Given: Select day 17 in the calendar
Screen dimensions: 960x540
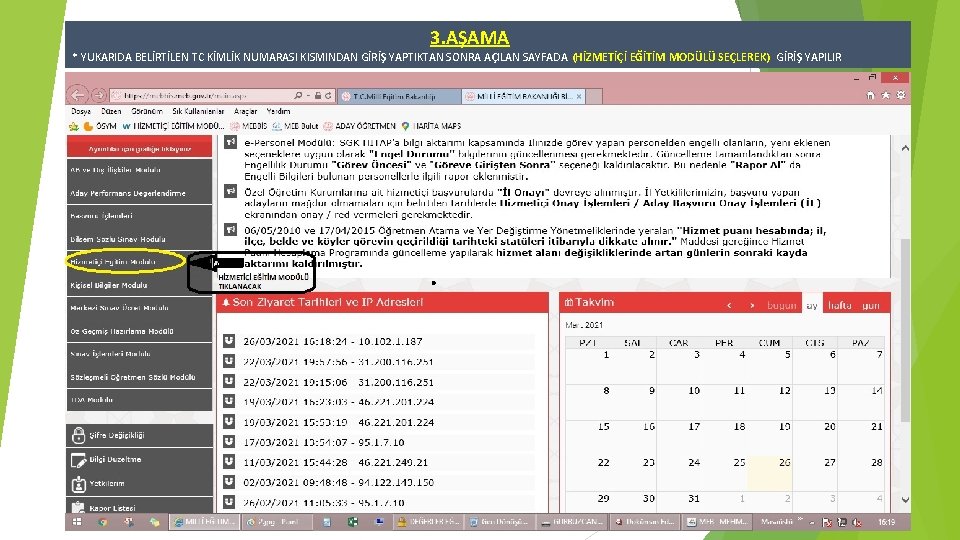Looking at the screenshot, I should pos(680,437).
